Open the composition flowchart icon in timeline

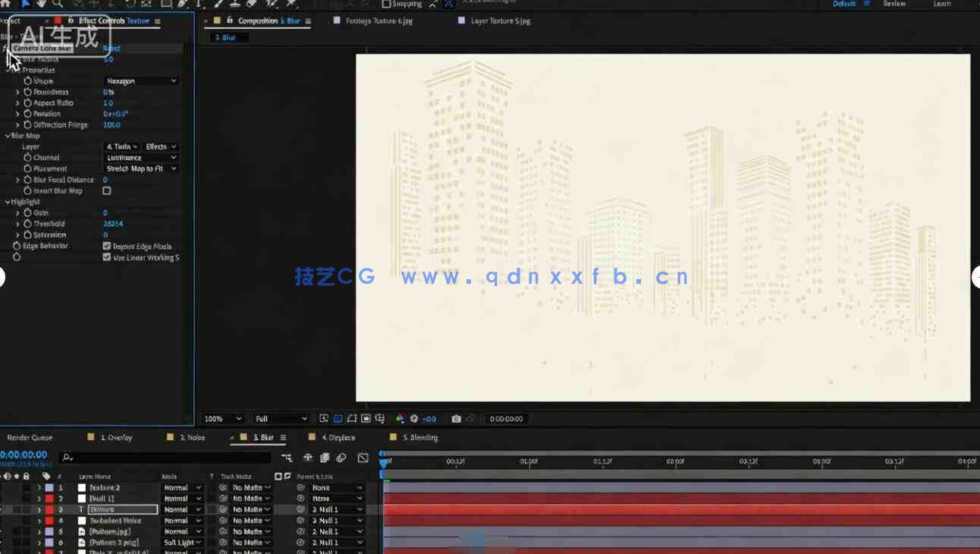[x=287, y=458]
